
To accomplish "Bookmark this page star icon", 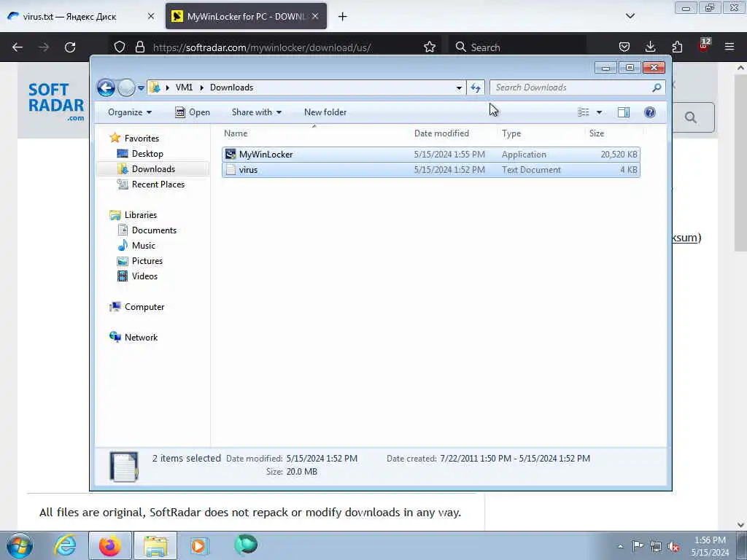I will point(430,47).
